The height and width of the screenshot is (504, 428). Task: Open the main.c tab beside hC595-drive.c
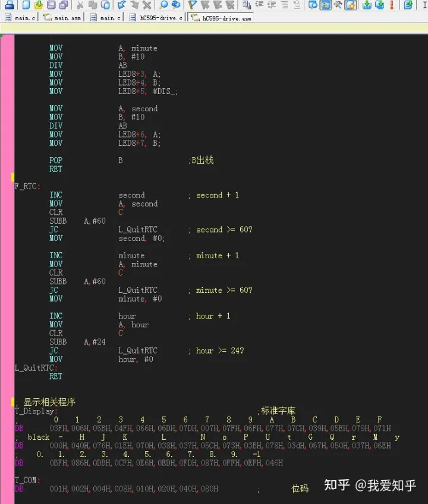pyautogui.click(x=105, y=18)
